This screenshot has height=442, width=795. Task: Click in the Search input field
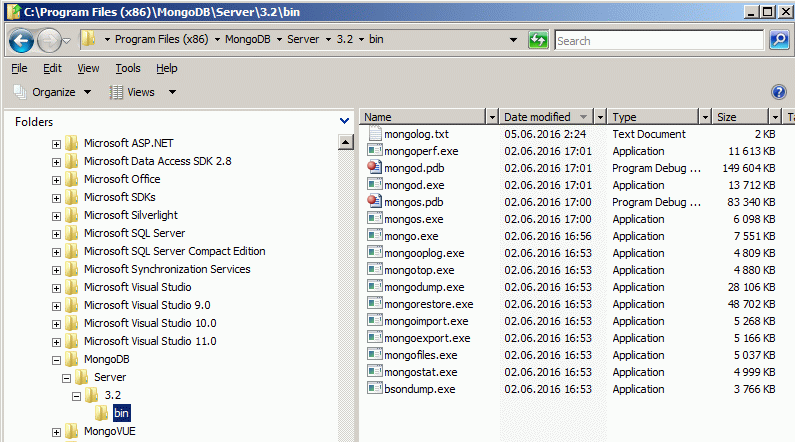659,41
